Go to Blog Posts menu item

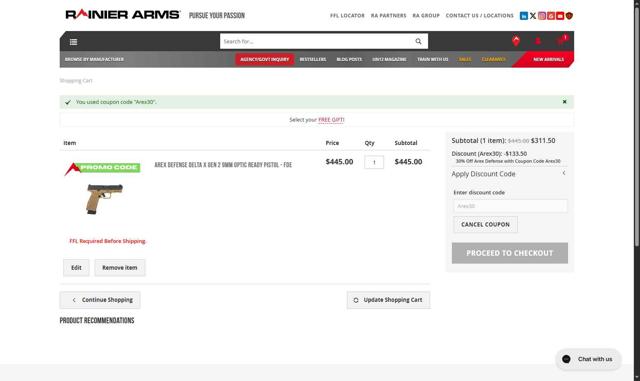pyautogui.click(x=349, y=59)
